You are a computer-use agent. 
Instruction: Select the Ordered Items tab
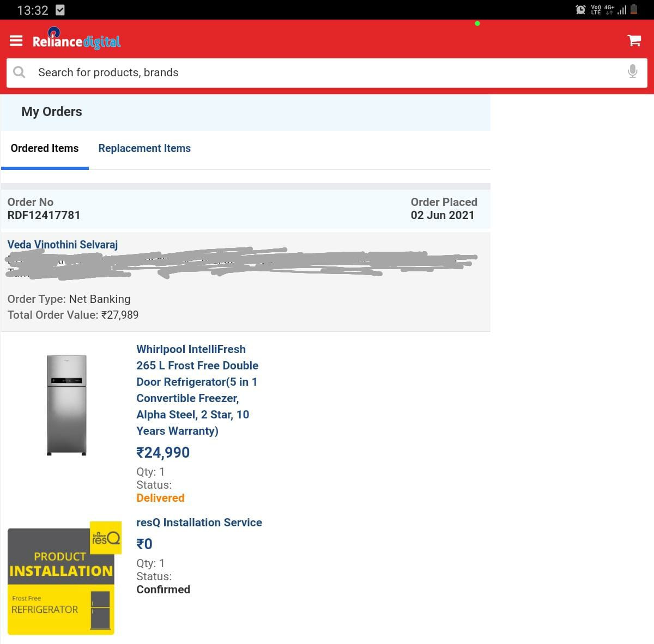point(45,148)
